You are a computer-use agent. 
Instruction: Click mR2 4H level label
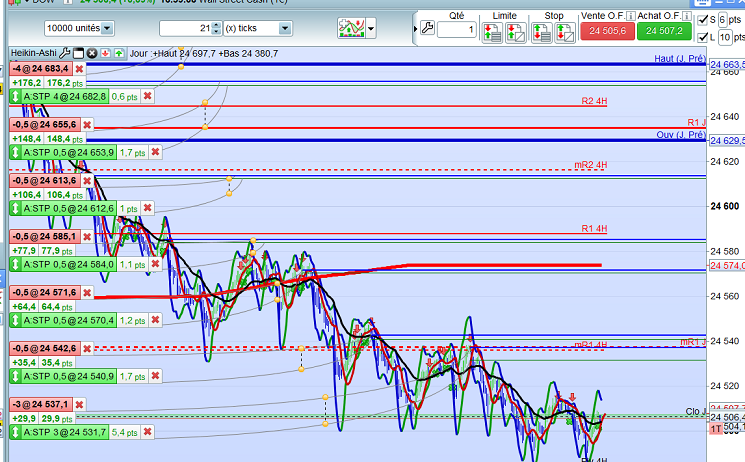(x=591, y=165)
